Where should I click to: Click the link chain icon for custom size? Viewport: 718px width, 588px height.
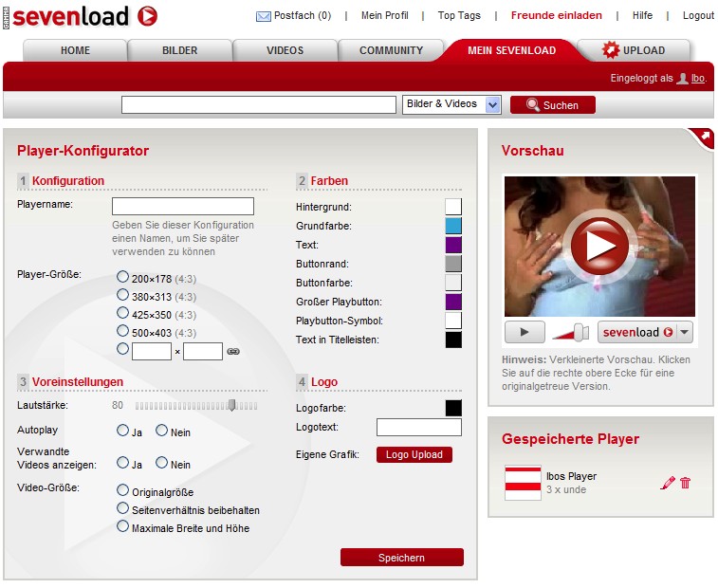point(233,351)
